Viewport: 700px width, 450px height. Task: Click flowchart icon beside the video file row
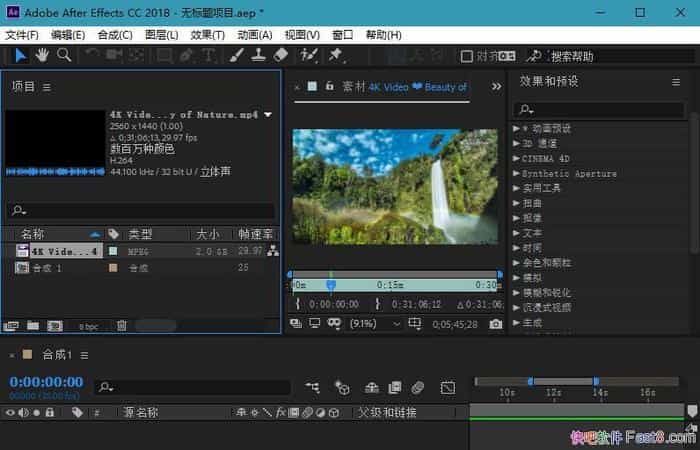[x=273, y=251]
